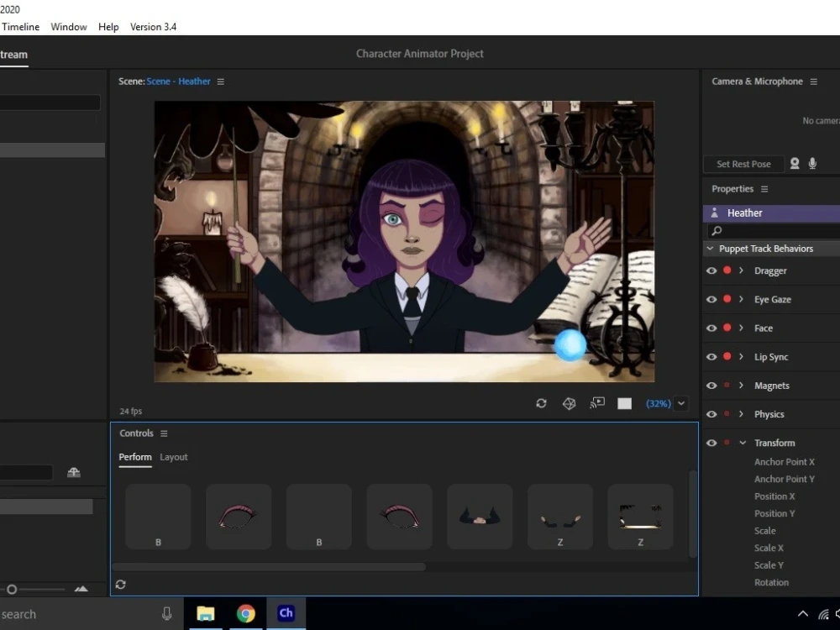The image size is (840, 630).
Task: Collapse Puppet Track Behaviors section
Action: (x=710, y=249)
